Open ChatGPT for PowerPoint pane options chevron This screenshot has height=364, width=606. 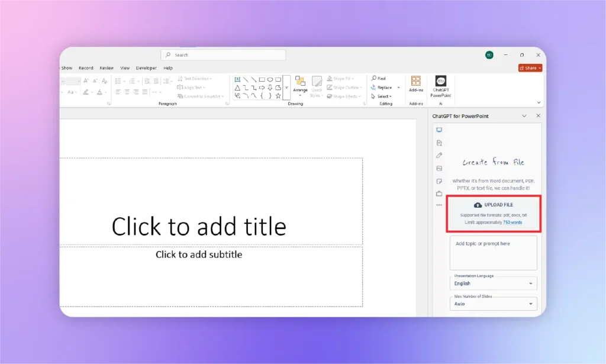click(524, 116)
